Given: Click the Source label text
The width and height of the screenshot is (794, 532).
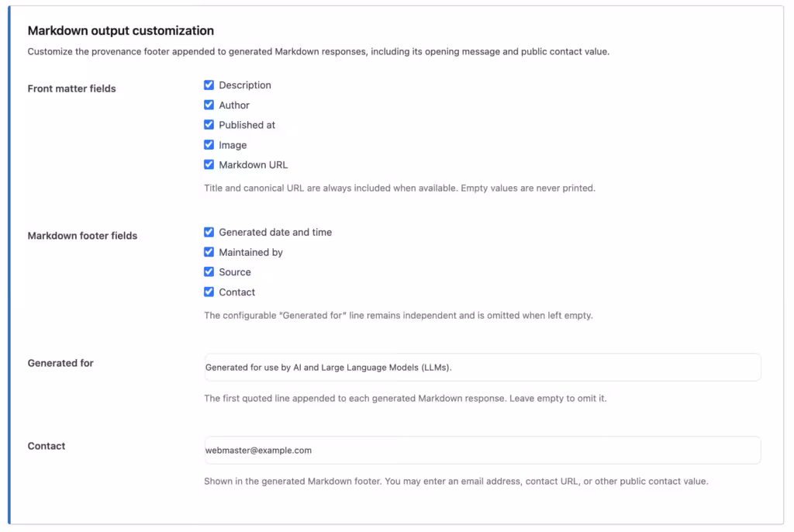Looking at the screenshot, I should pyautogui.click(x=235, y=272).
